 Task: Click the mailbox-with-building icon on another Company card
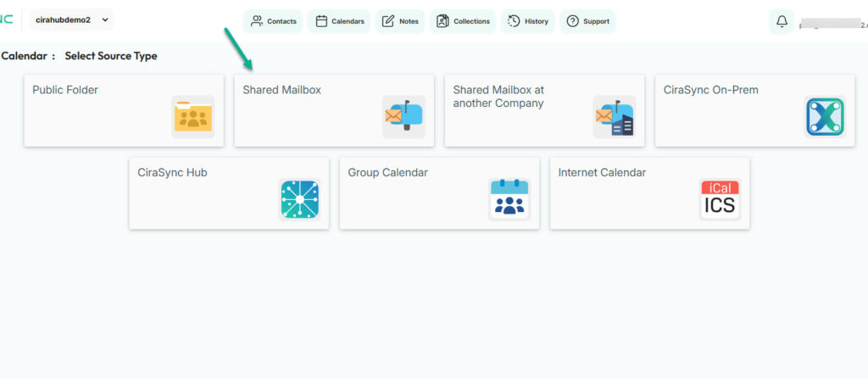(614, 117)
